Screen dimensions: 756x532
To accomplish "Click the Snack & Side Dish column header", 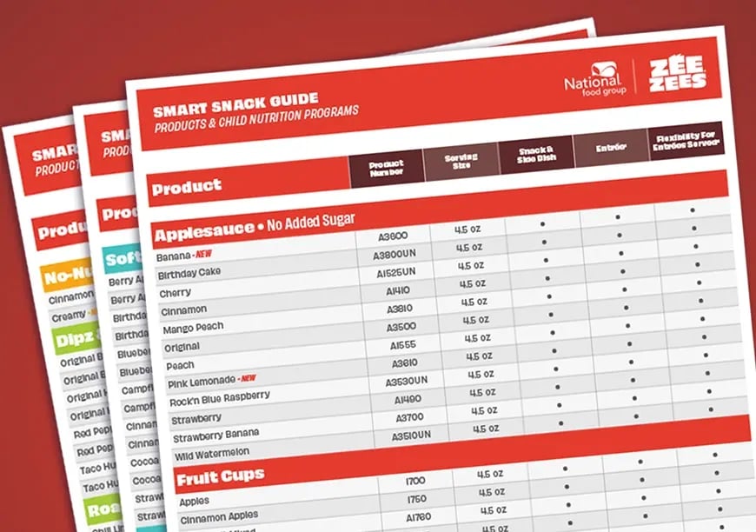I will click(x=536, y=155).
